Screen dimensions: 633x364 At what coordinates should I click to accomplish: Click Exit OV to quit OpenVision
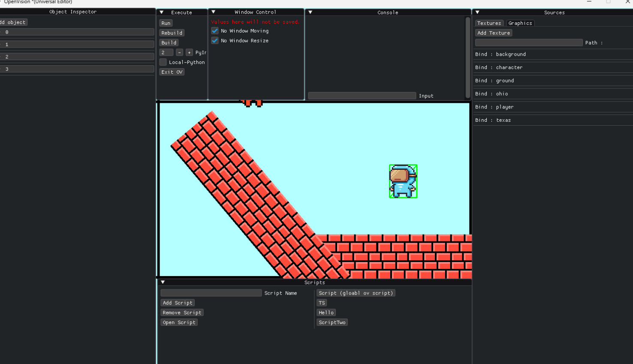[172, 72]
